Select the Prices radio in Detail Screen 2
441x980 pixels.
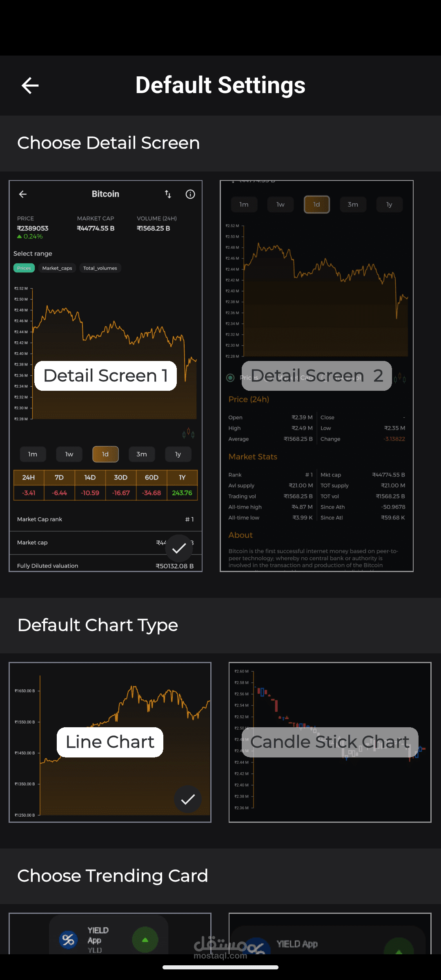click(230, 378)
